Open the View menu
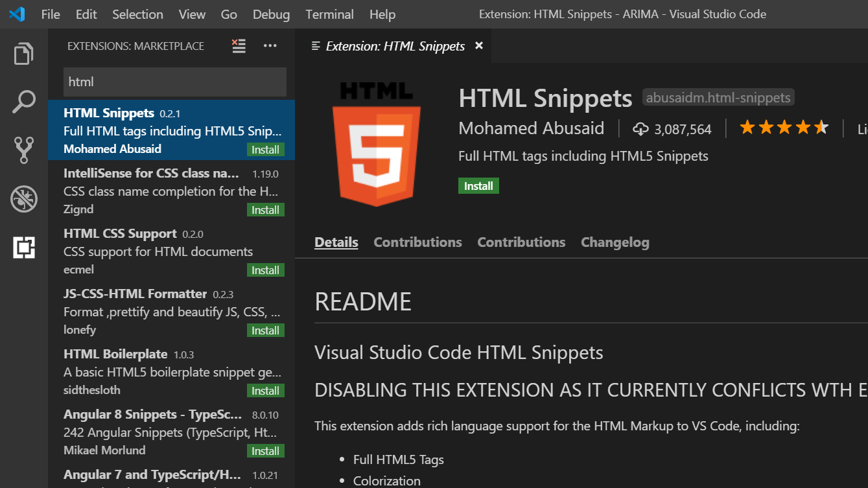Screen dimensions: 868x488 coord(192,14)
